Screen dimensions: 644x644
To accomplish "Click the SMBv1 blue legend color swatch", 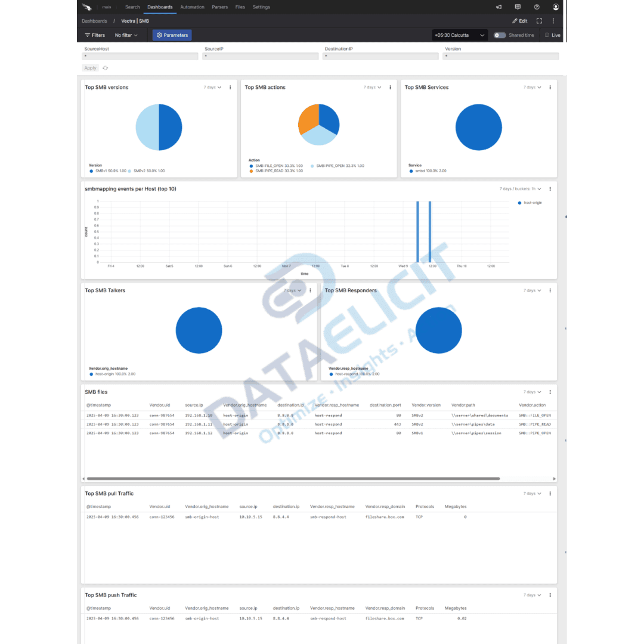I will [x=91, y=171].
